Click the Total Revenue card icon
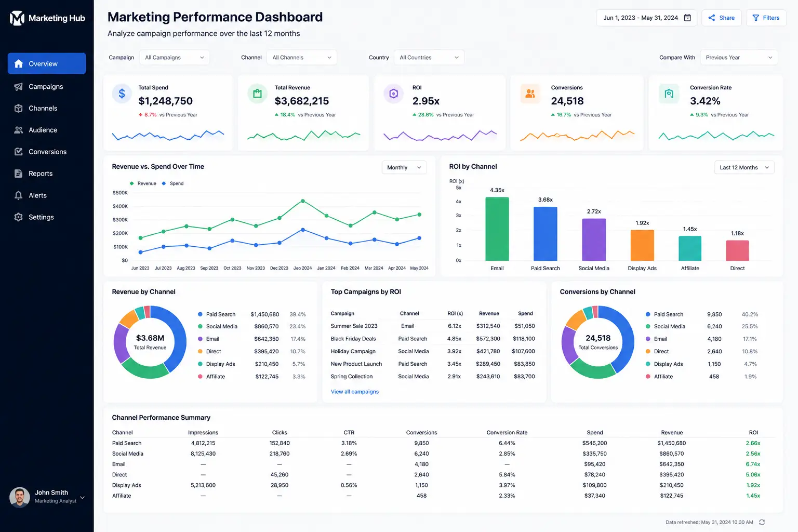Image resolution: width=798 pixels, height=532 pixels. click(257, 94)
